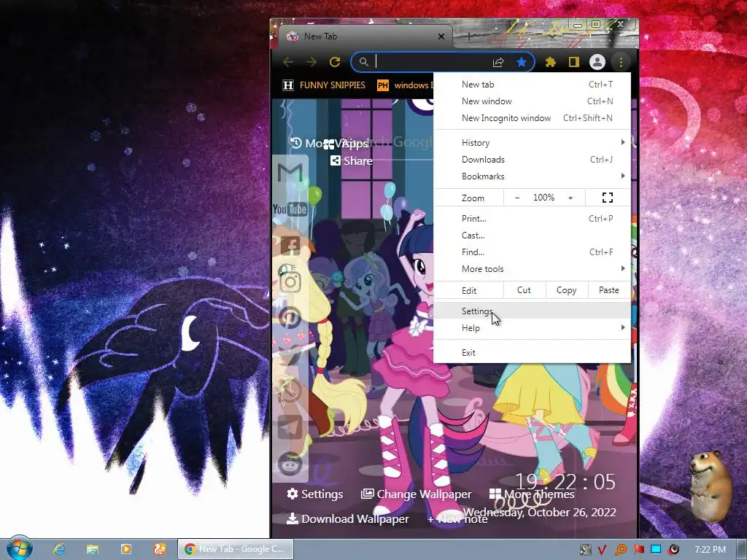
Task: Toggle the side panel icon
Action: point(573,62)
